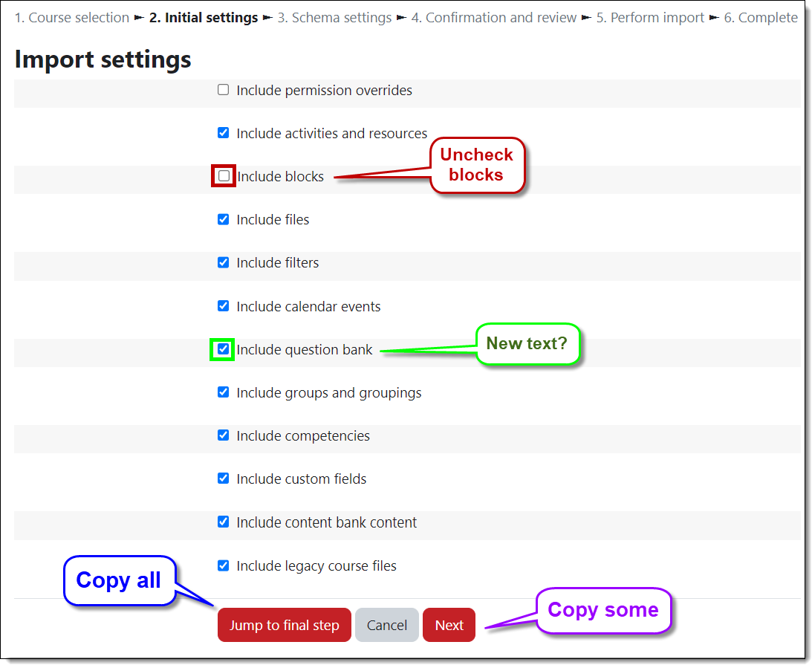Click the '3. Schema settings' step text
The image size is (812, 665).
click(x=334, y=18)
